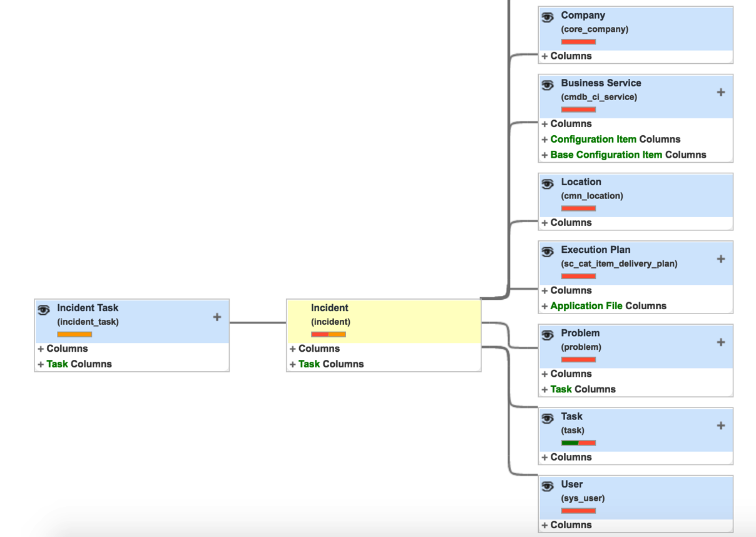The height and width of the screenshot is (537, 756).
Task: Open the User table title
Action: pyautogui.click(x=572, y=484)
